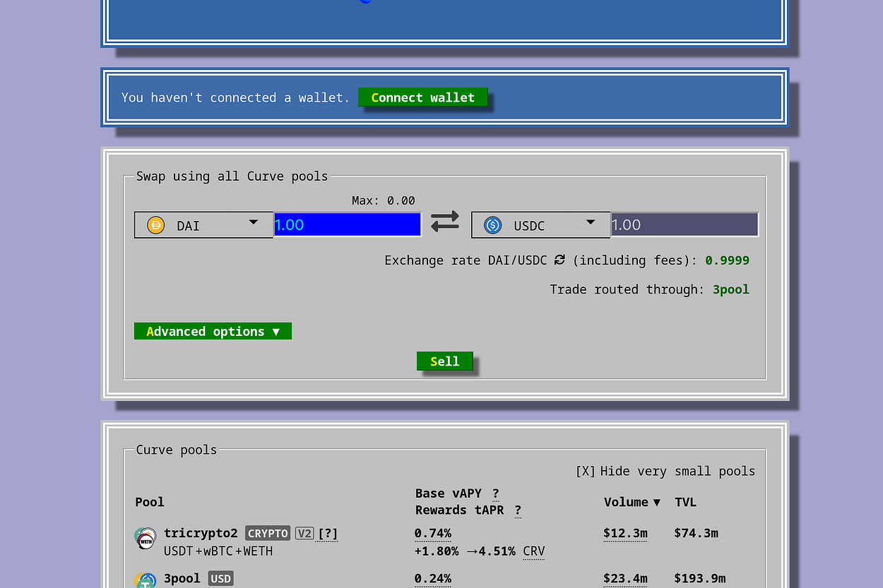Click the USDC output amount field
Screen dimensions: 883x588
click(685, 225)
